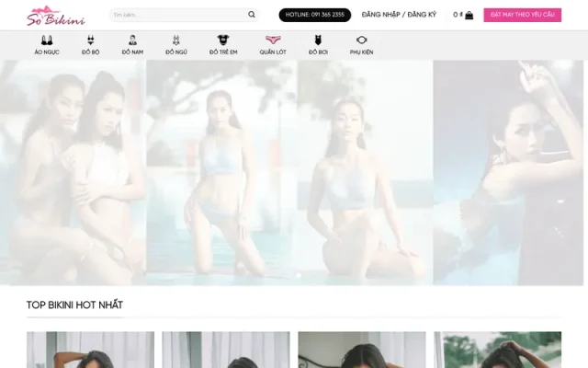This screenshot has height=368, width=588.
Task: Click the TOP BIKINI HOT NHẤT heading
Action: [74, 305]
